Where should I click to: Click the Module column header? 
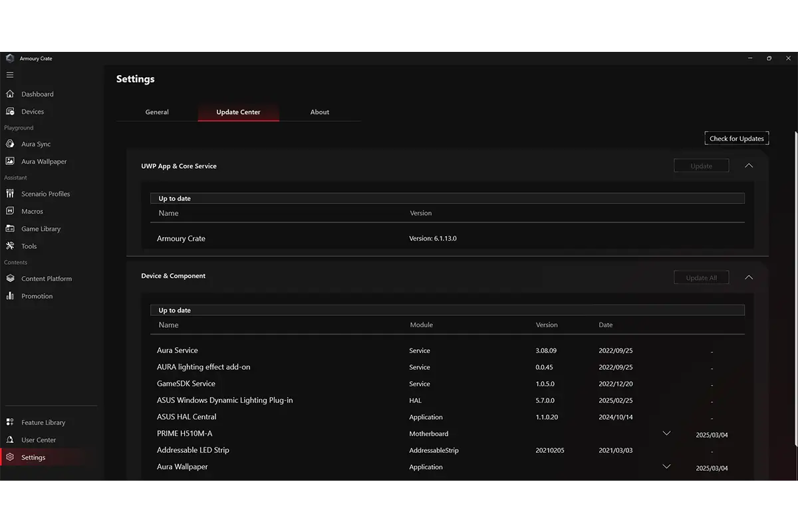click(422, 325)
